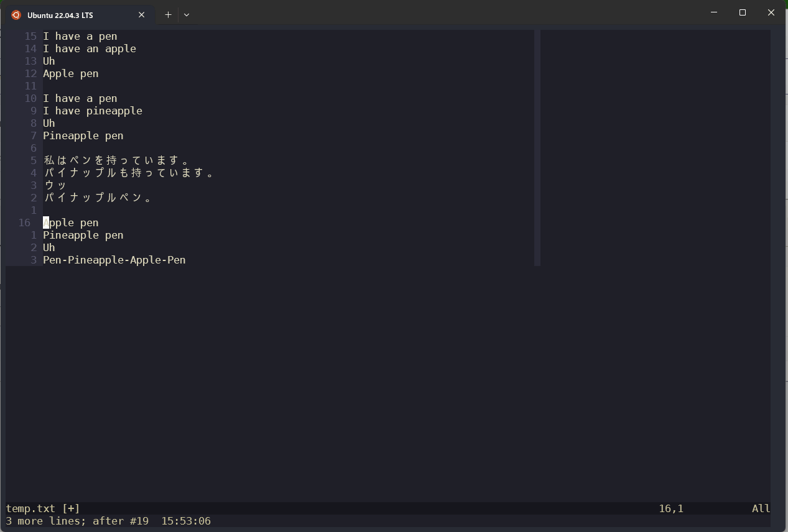This screenshot has width=788, height=532.
Task: Click the 15:53:06 timestamp message
Action: point(185,521)
